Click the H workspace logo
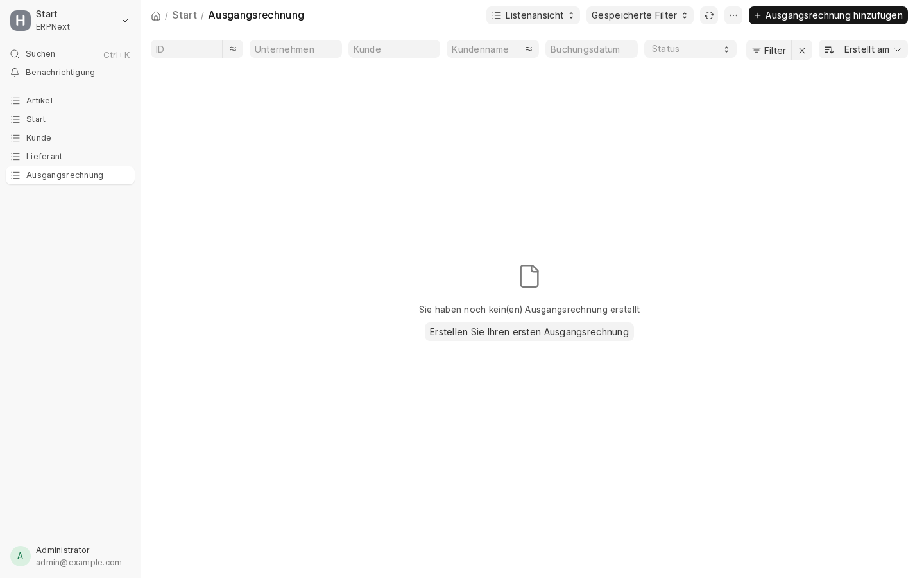This screenshot has width=924, height=578. 21,21
